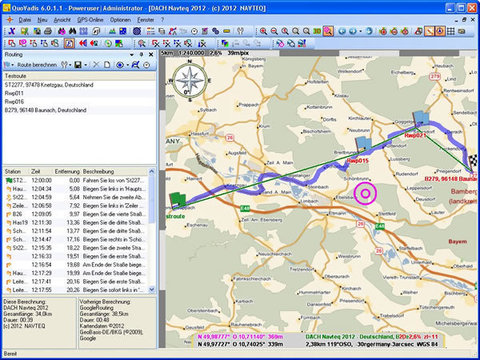Click the floppy disk save route icon

[78, 65]
